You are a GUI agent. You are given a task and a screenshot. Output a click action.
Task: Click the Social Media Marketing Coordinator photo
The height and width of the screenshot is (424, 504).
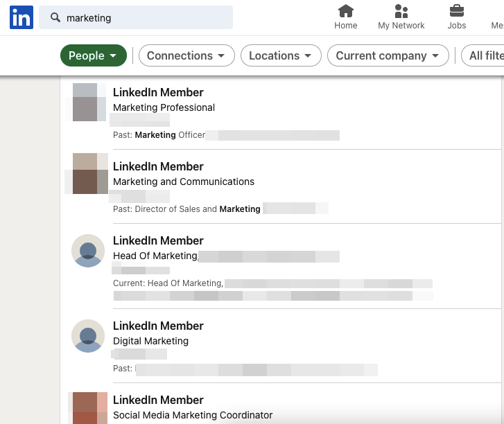[x=89, y=408]
